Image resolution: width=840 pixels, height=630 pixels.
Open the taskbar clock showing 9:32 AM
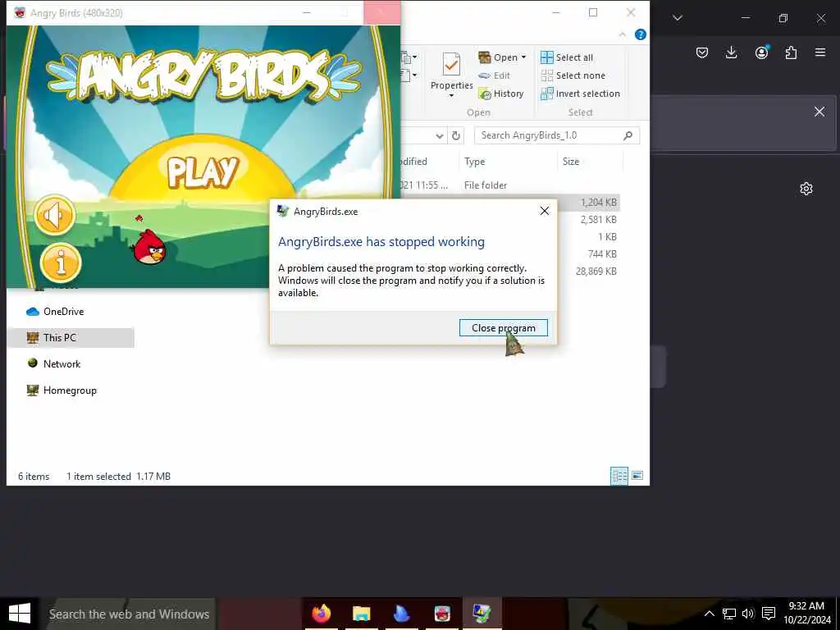806,614
